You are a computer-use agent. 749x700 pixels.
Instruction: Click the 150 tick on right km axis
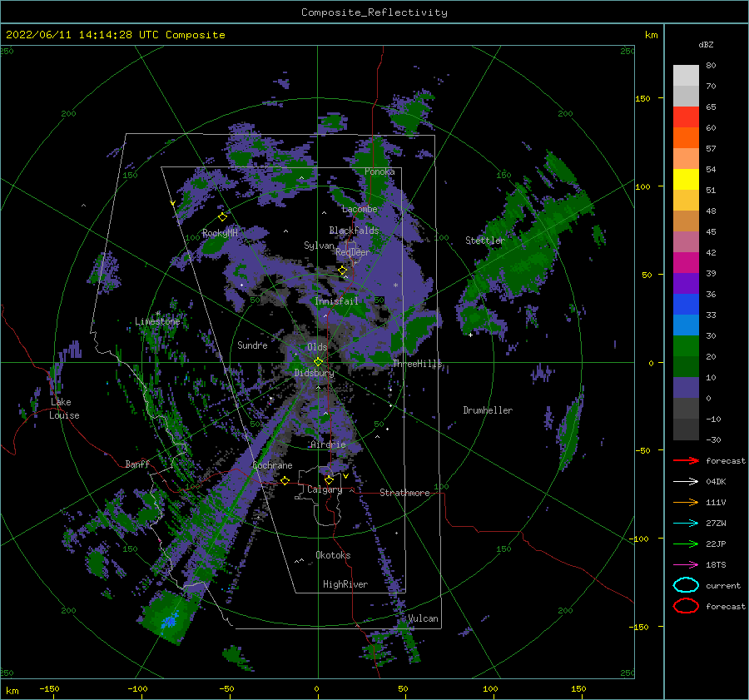(x=642, y=98)
